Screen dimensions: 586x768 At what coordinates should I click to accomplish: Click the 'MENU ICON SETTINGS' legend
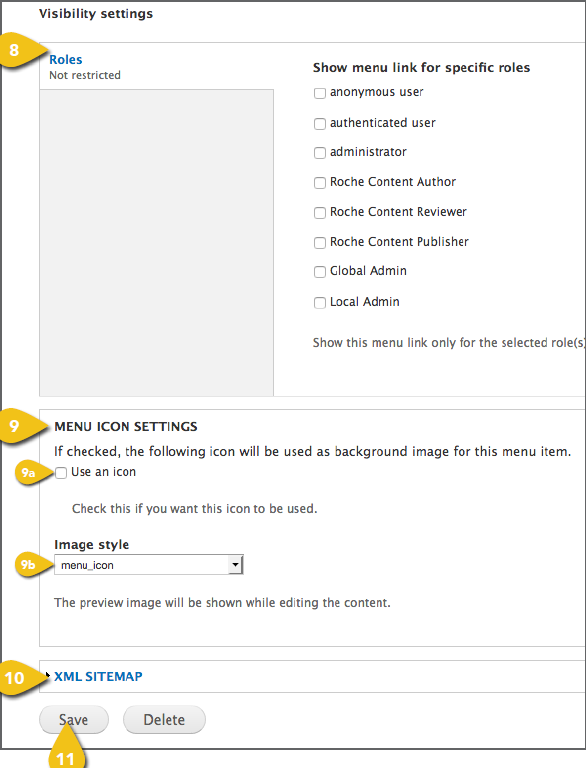126,427
